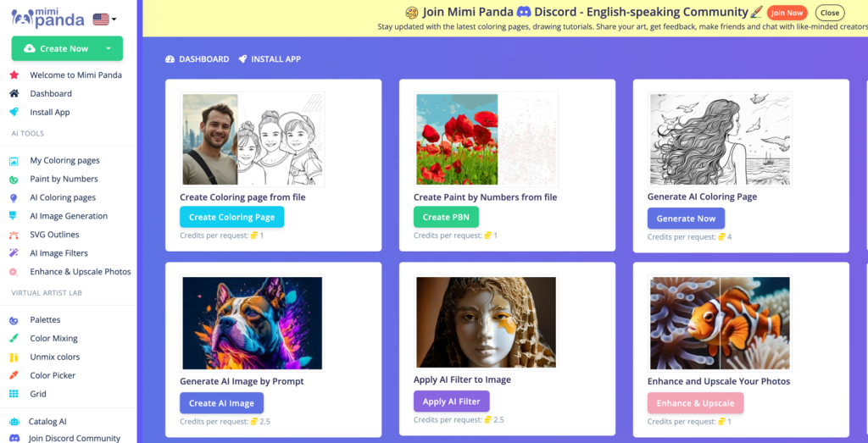
Task: Click the Color Picker eyedropper icon
Action: 14,375
